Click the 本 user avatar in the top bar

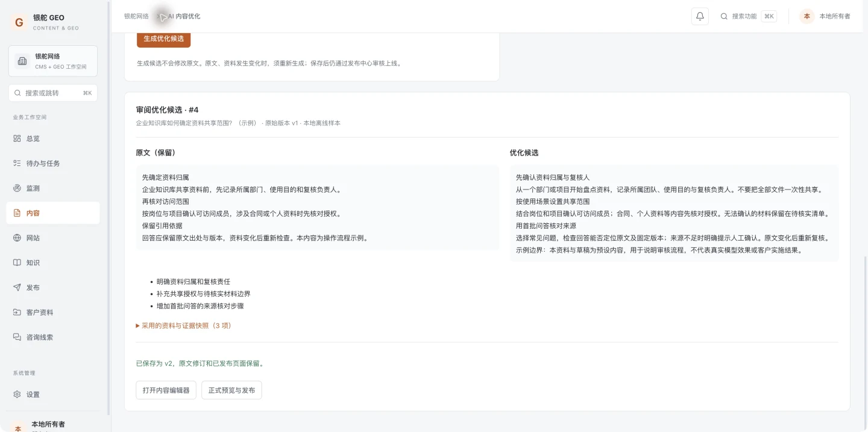click(807, 16)
